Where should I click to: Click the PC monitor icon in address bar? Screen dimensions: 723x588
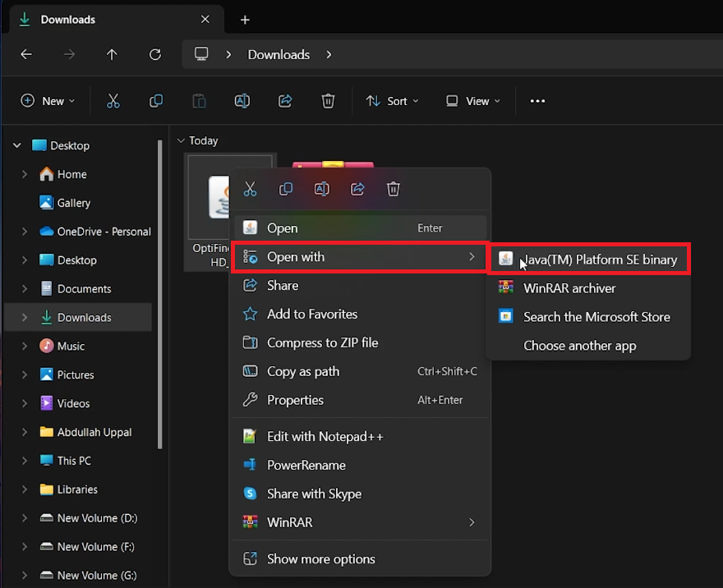[201, 54]
